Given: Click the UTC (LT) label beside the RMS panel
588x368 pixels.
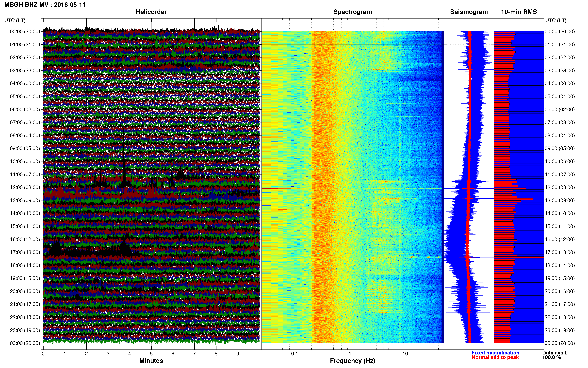Looking at the screenshot, I should click(x=556, y=20).
